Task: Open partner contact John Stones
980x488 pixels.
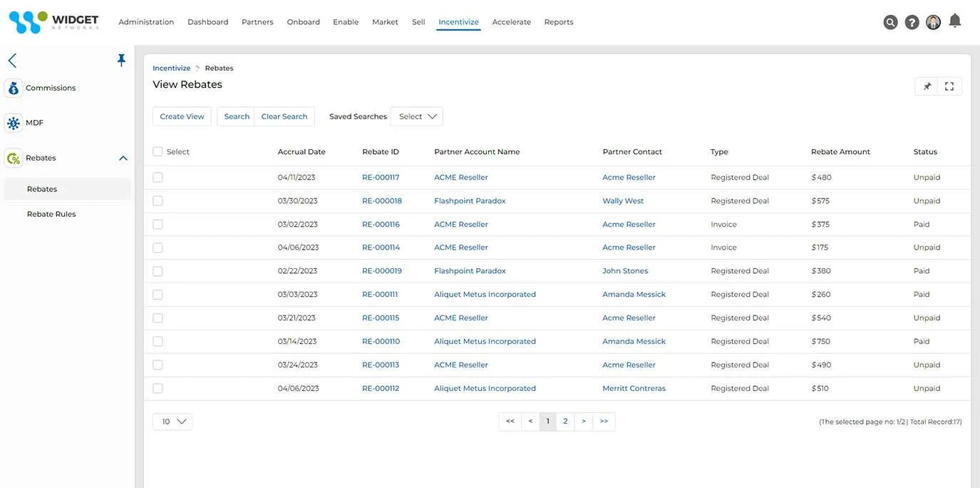Action: (625, 271)
